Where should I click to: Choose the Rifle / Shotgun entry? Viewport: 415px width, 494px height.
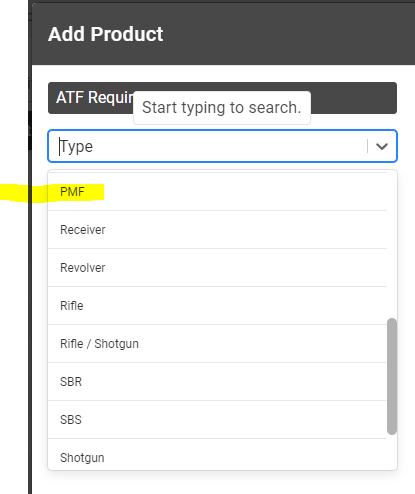(x=217, y=344)
